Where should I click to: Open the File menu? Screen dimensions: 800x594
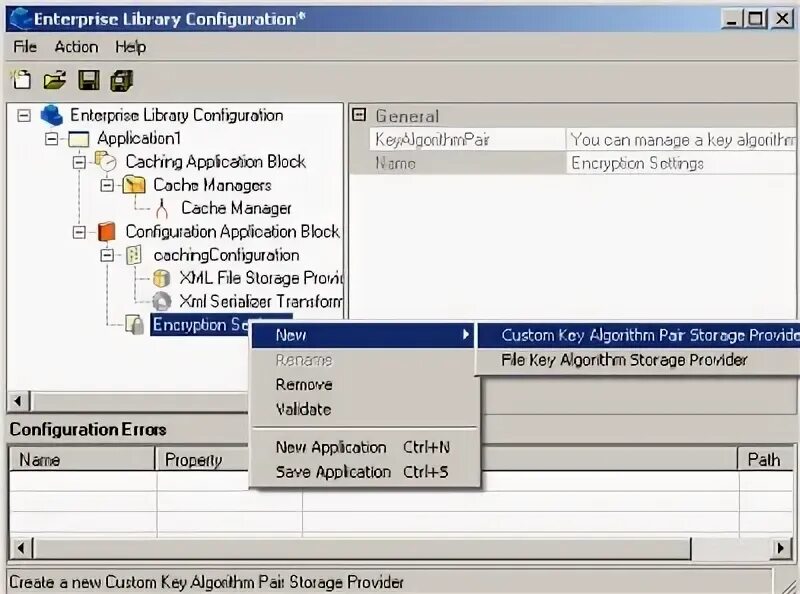tap(25, 47)
